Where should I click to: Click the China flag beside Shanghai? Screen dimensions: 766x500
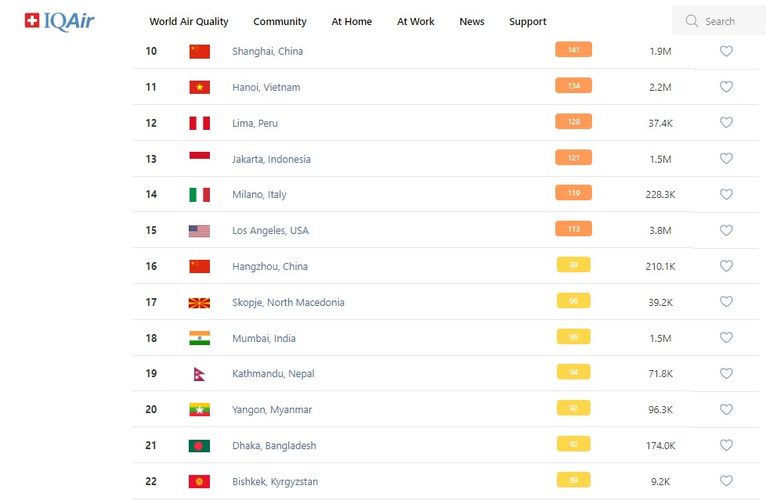pos(199,51)
